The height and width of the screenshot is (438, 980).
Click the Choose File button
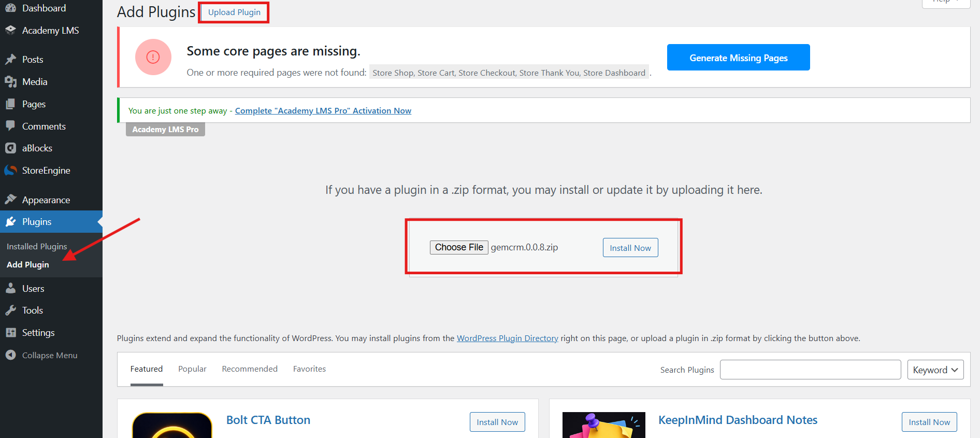click(x=459, y=247)
